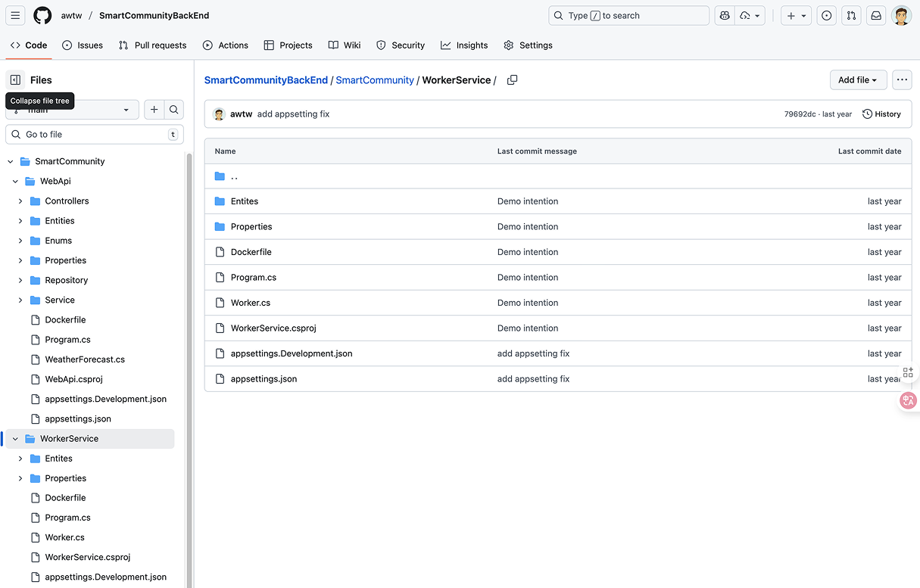Open the Codespaces cloud icon

point(745,15)
